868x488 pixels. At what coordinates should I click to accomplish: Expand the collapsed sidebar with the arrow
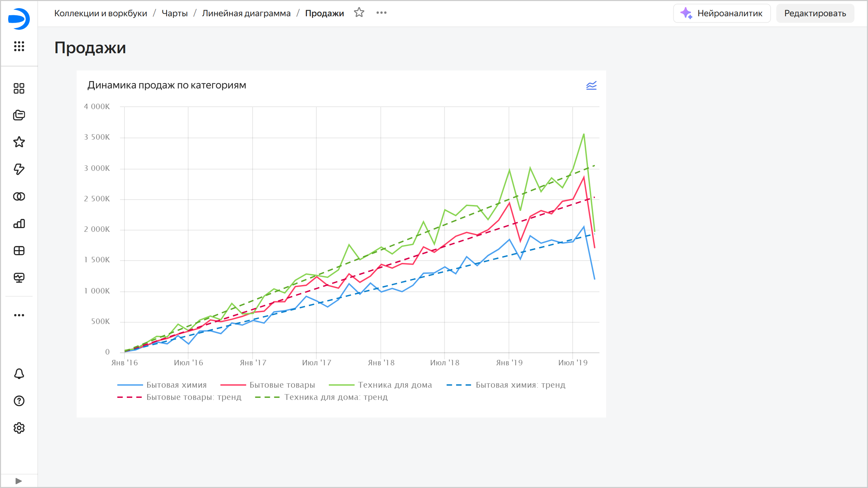pyautogui.click(x=19, y=480)
